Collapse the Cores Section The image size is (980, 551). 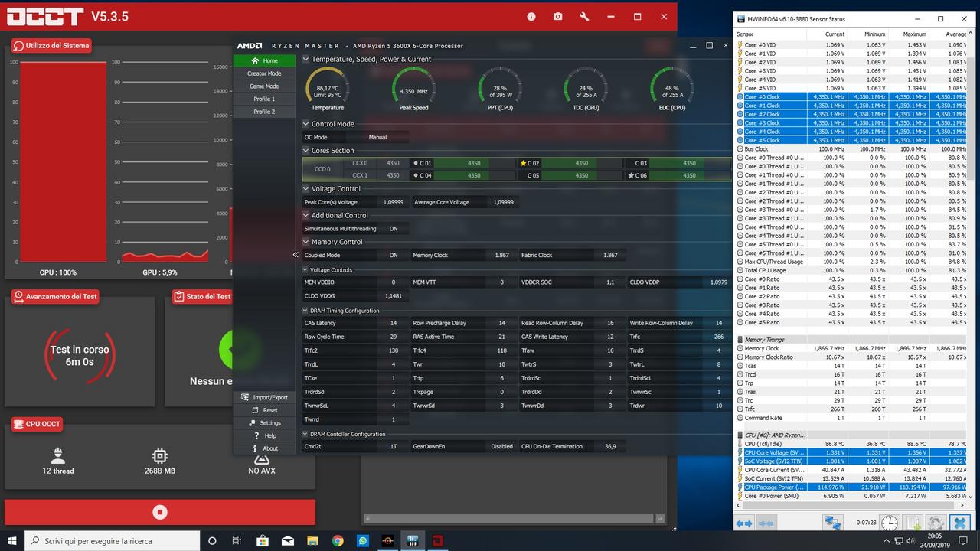click(306, 151)
